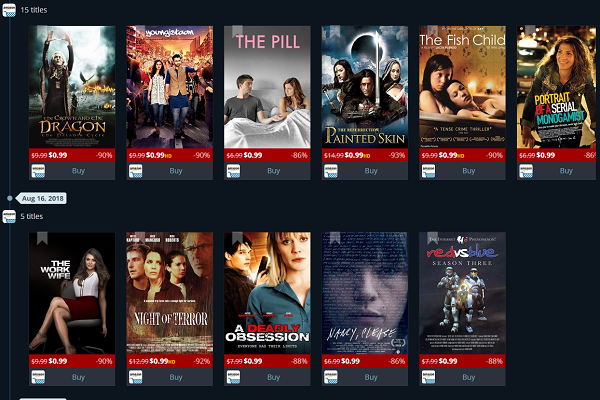The width and height of the screenshot is (600, 400).
Task: Click Amazon icon under Nancy, Please
Action: [331, 377]
